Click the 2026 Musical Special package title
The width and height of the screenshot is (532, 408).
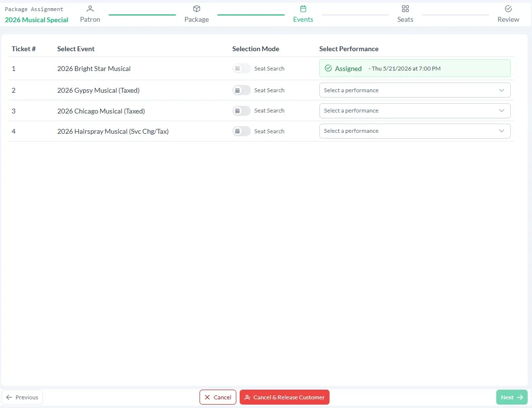pos(36,20)
